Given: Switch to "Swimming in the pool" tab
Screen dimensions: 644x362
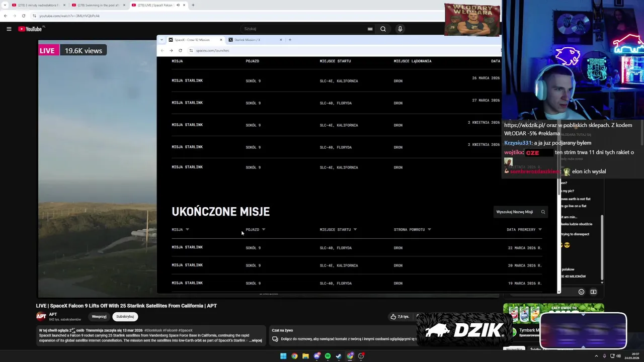Looking at the screenshot, I should 98,5.
